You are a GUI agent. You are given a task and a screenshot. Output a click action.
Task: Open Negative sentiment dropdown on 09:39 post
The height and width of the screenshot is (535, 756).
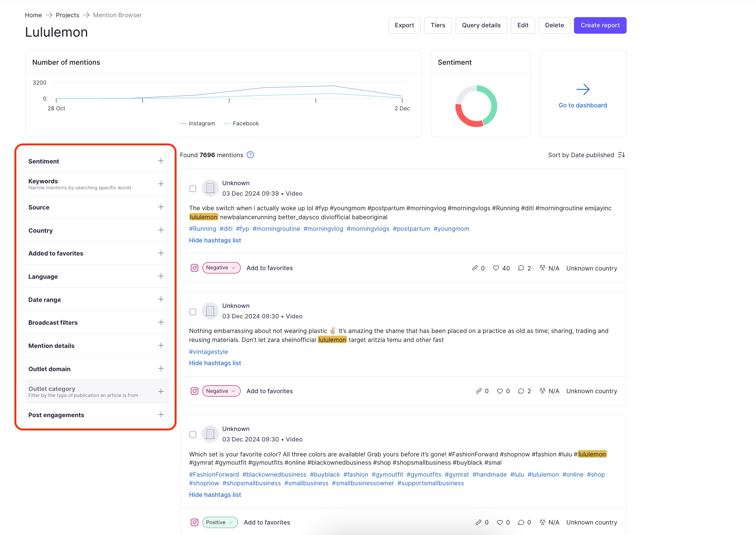(221, 268)
